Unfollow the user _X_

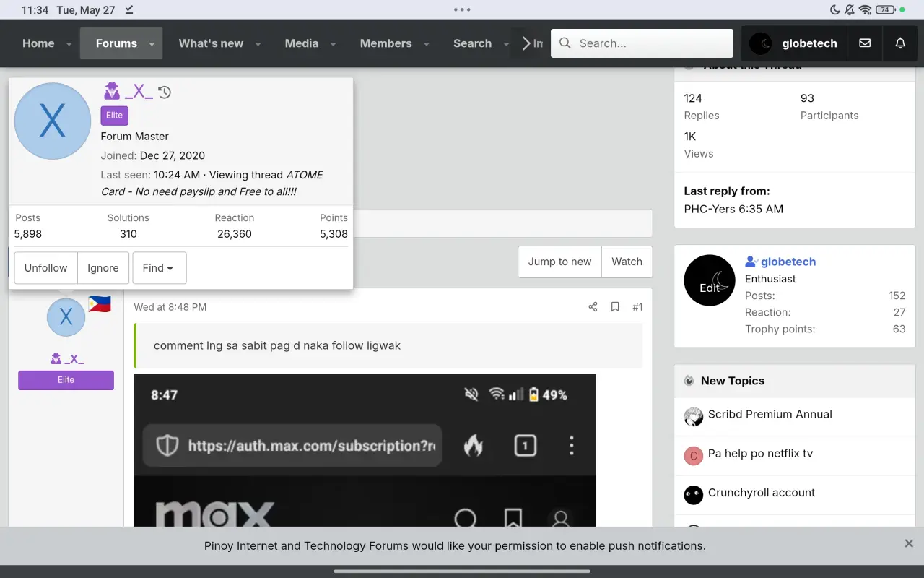[45, 268]
